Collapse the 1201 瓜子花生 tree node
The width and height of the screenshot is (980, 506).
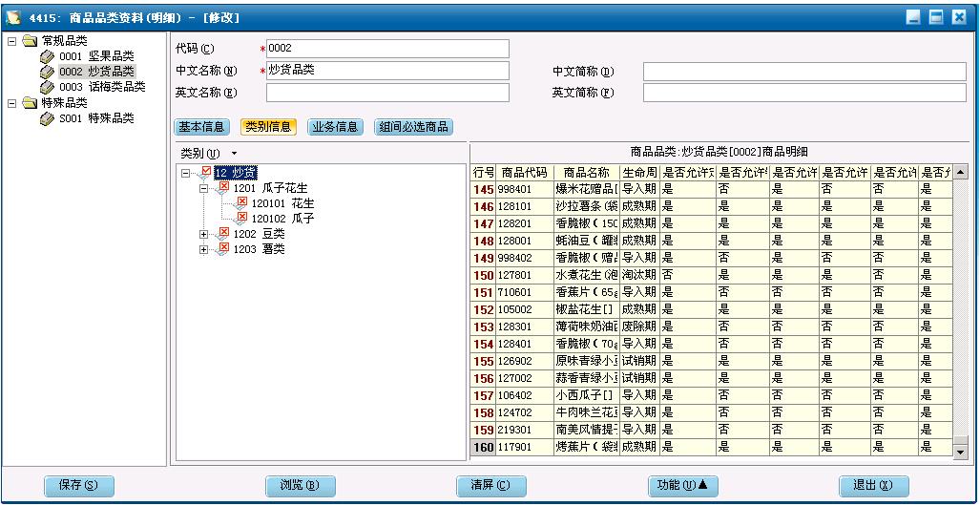(x=203, y=188)
